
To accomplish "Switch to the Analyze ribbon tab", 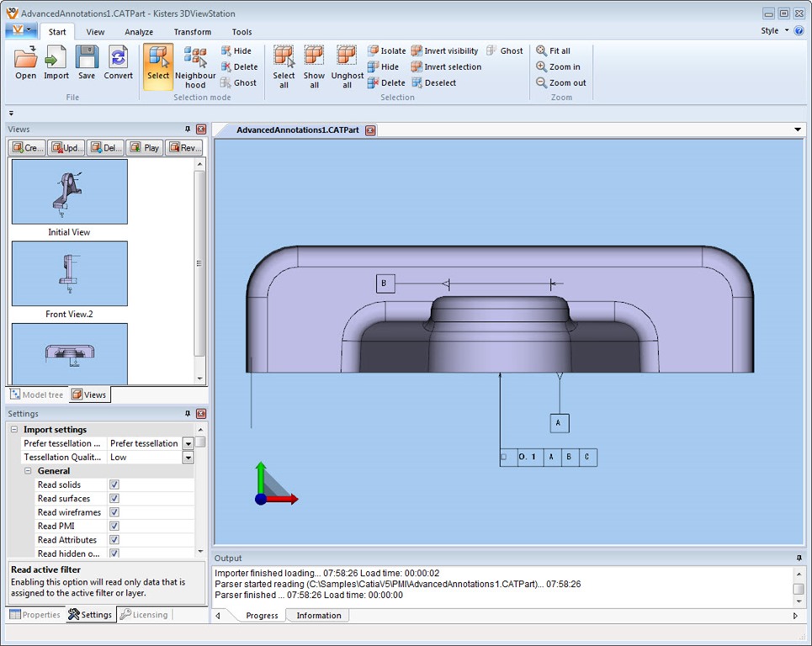I will coord(139,32).
